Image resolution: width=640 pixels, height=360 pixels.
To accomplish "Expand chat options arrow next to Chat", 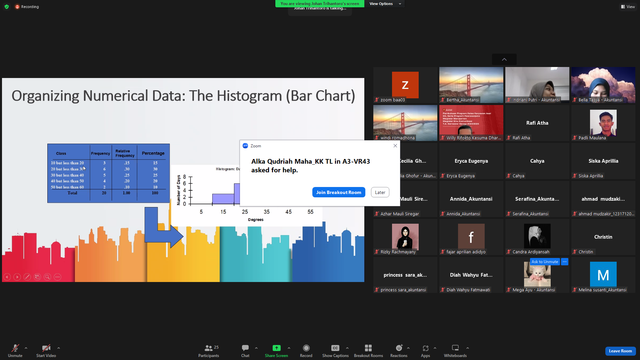I will (x=256, y=348).
